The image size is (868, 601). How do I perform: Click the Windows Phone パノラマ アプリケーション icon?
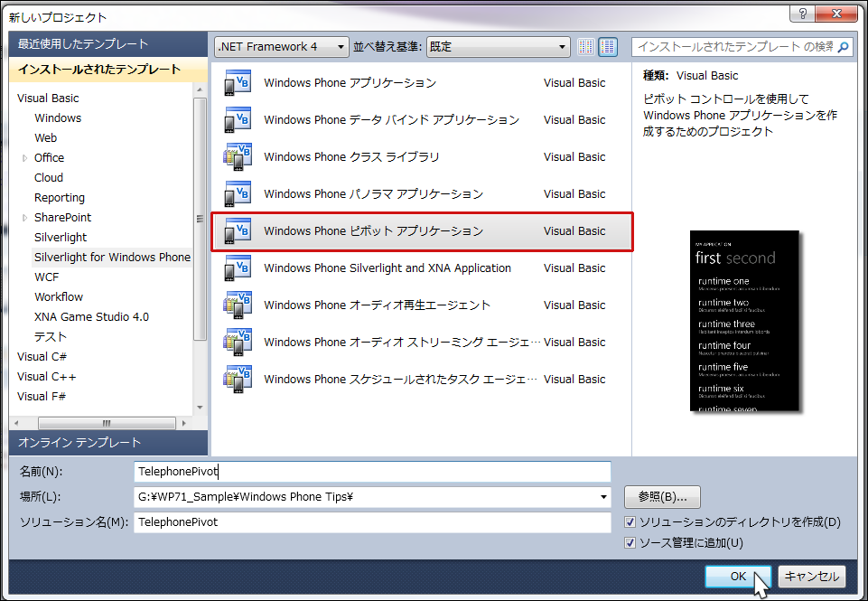238,194
